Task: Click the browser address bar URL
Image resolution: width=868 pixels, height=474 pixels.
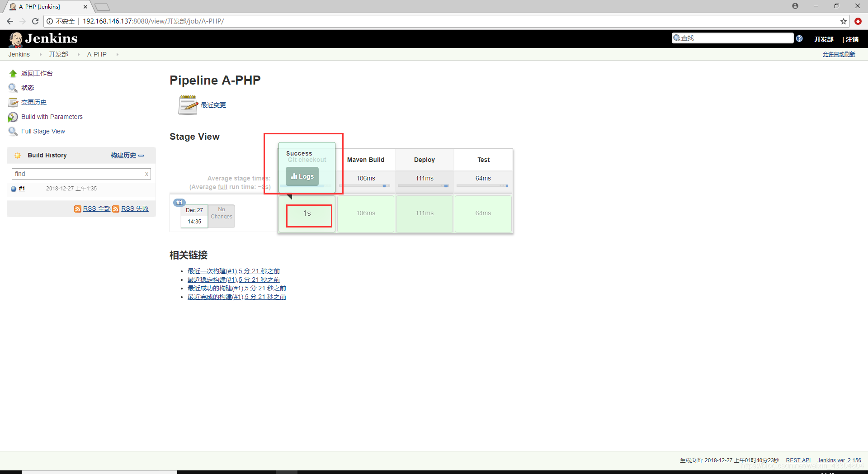Action: (153, 21)
